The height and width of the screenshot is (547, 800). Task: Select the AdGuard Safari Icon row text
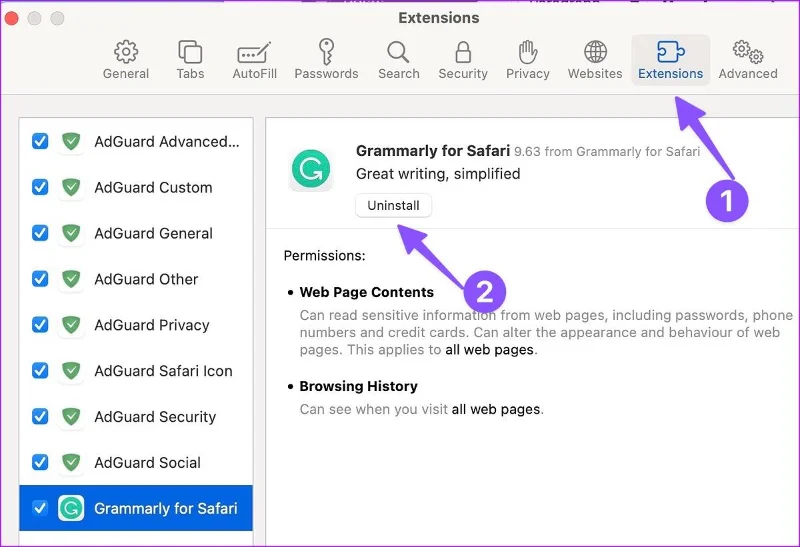(163, 371)
